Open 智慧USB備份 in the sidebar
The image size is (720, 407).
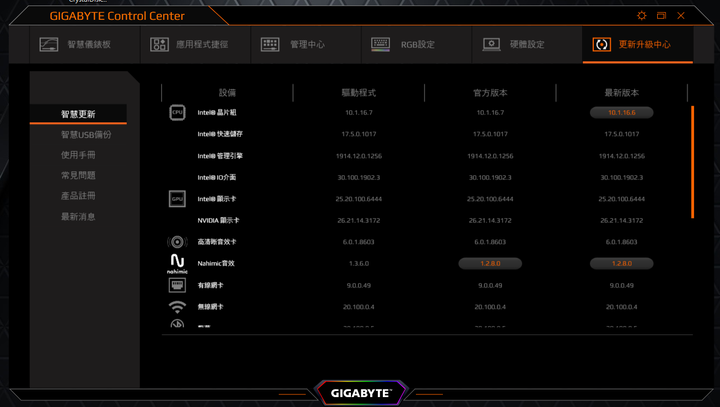pyautogui.click(x=86, y=135)
